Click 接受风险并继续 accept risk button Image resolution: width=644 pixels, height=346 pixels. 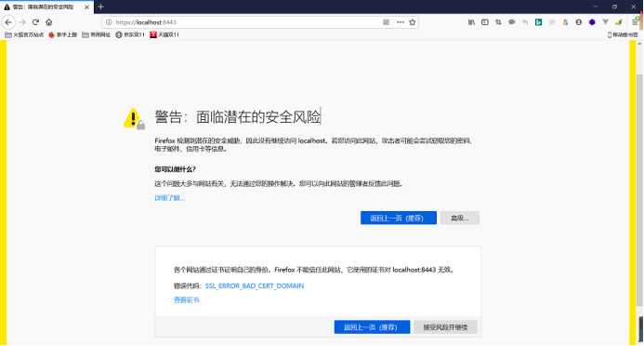click(446, 327)
